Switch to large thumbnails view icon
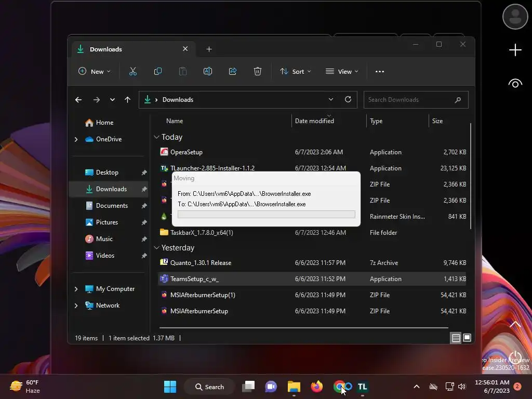 pyautogui.click(x=467, y=338)
